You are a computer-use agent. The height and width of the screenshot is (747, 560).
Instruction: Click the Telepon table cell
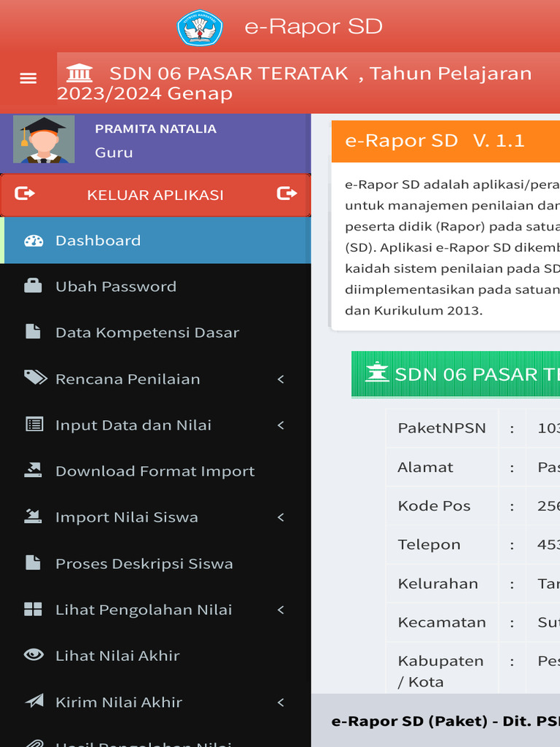(x=442, y=544)
